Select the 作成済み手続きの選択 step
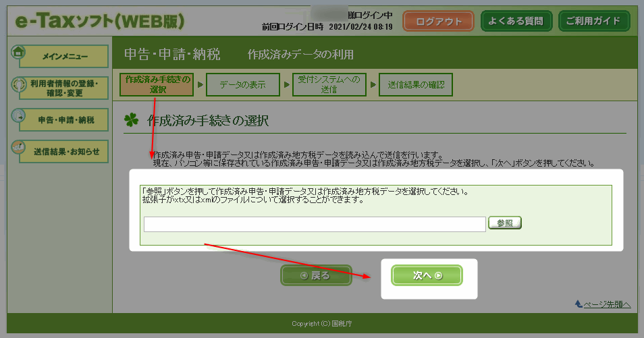 pyautogui.click(x=157, y=84)
